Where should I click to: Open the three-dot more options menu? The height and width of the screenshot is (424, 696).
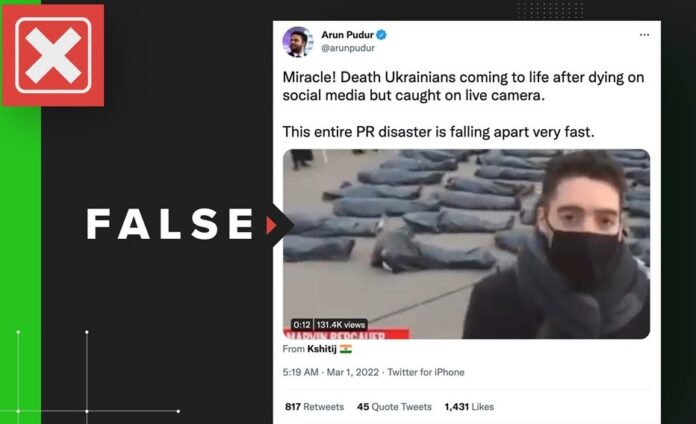(x=644, y=35)
